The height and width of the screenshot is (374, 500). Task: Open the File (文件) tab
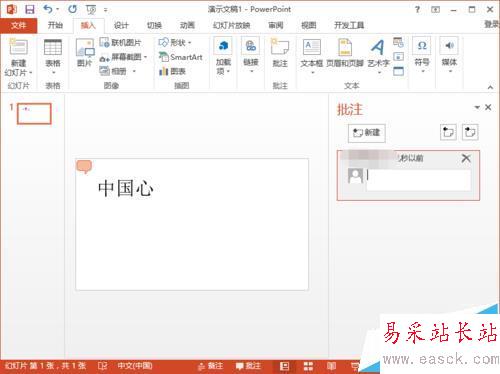coord(18,26)
